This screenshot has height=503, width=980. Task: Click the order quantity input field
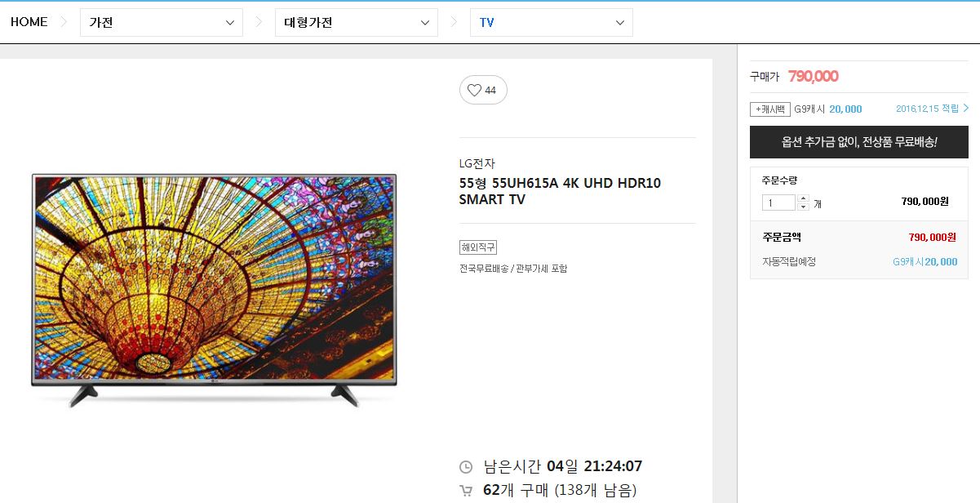[x=779, y=203]
